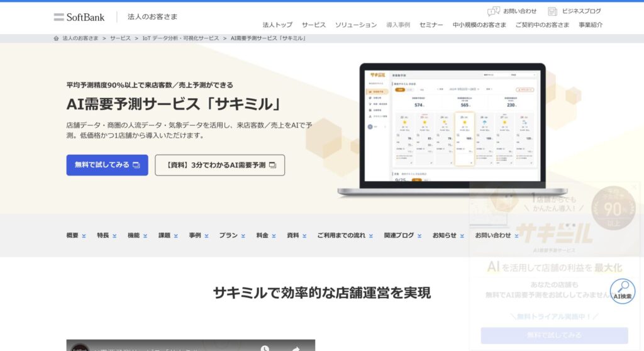Click the clock icon on video player

point(265,348)
